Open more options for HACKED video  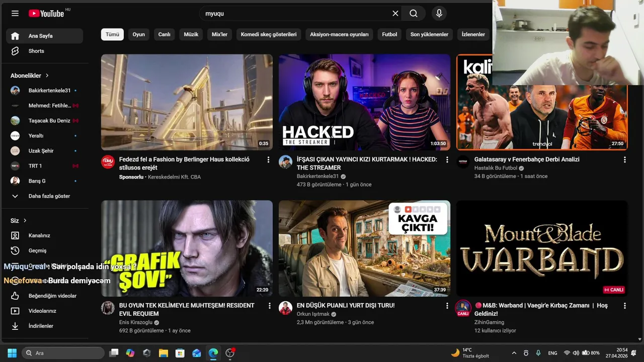[447, 159]
